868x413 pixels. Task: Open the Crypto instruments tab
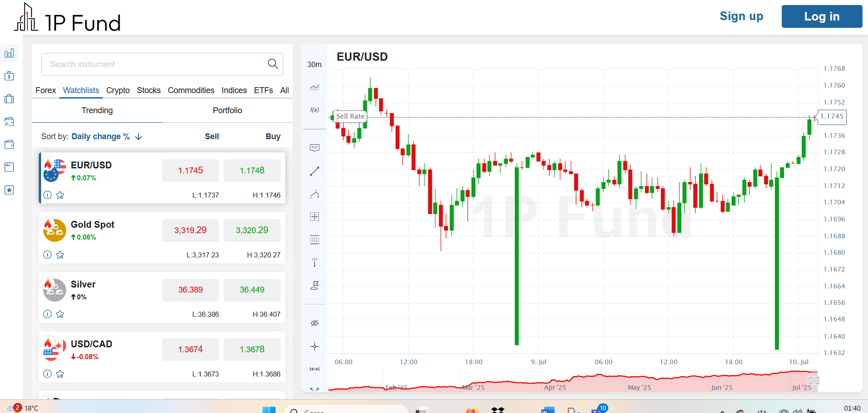tap(118, 90)
